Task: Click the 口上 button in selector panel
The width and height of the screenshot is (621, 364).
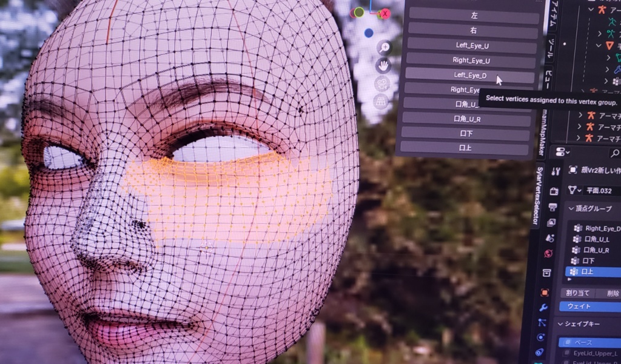Action: 465,148
